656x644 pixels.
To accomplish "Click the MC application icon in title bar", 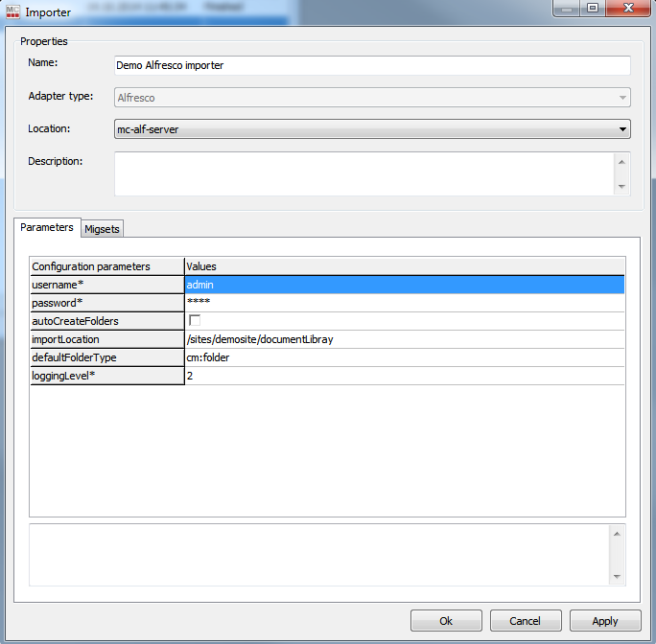I will (13, 11).
